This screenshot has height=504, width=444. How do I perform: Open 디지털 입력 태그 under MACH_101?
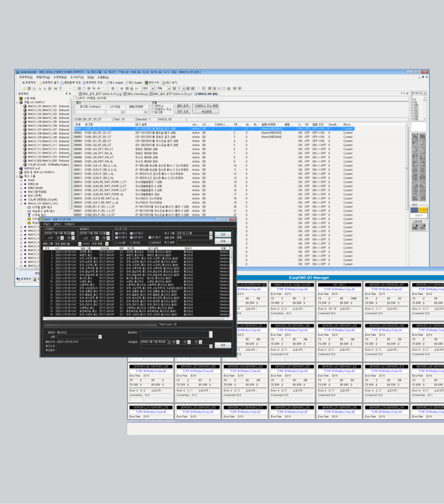(x=40, y=207)
